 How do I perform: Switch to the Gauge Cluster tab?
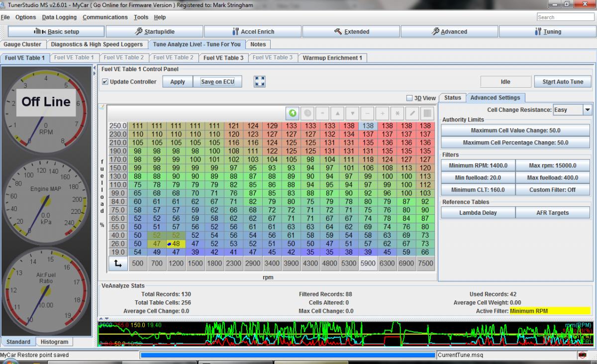[23, 44]
